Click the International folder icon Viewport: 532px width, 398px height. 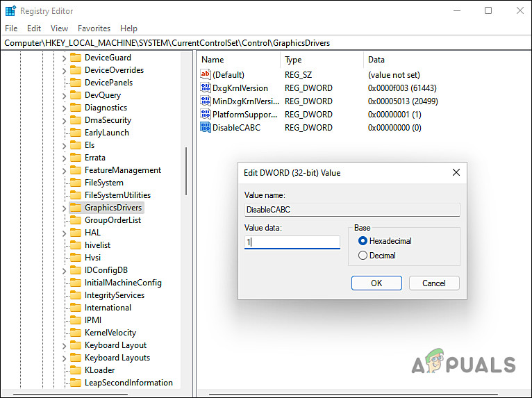pos(76,308)
